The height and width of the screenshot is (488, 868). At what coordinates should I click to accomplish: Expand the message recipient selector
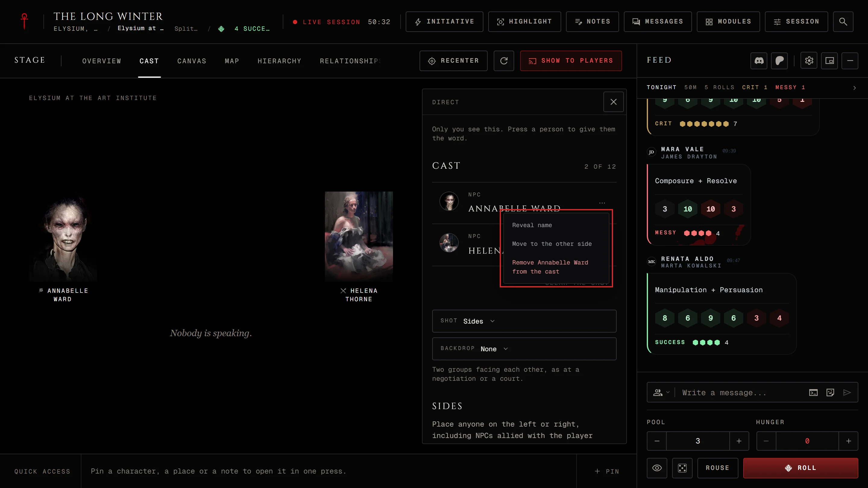point(661,392)
